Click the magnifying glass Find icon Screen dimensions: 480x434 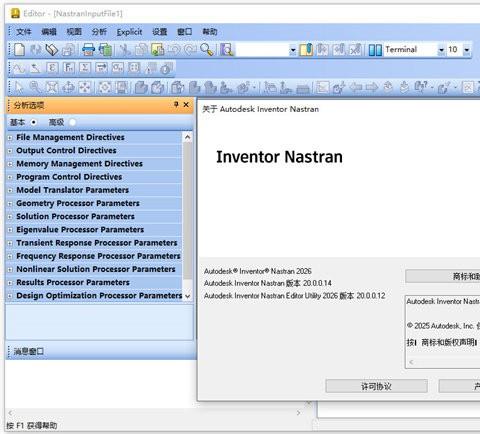click(207, 50)
